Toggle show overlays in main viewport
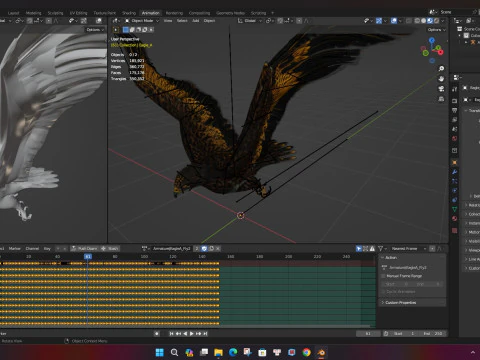 coord(394,21)
